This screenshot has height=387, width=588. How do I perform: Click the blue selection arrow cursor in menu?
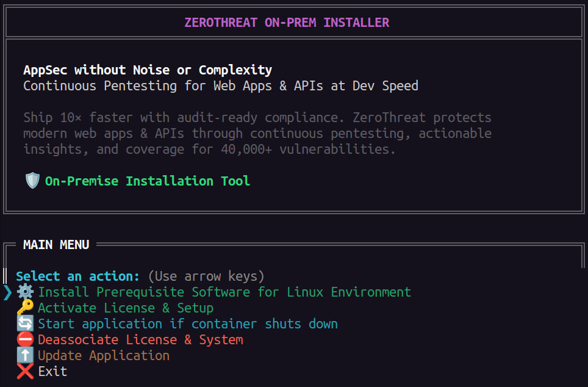[7, 292]
